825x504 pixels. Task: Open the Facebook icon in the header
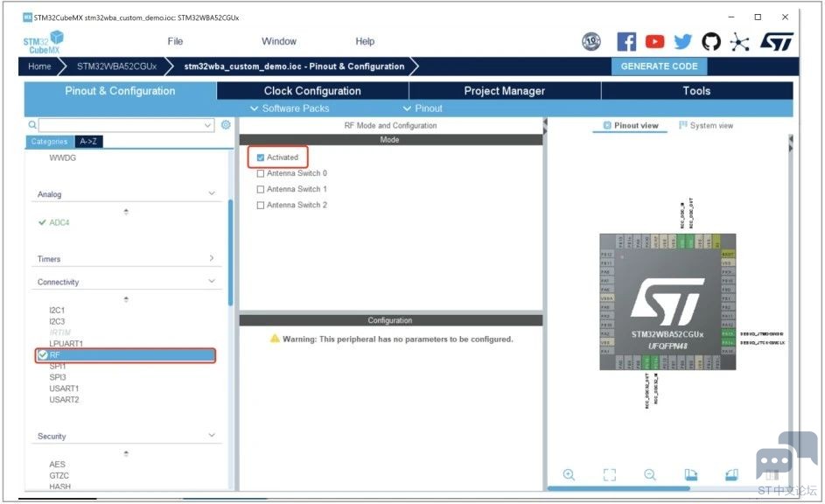point(626,41)
